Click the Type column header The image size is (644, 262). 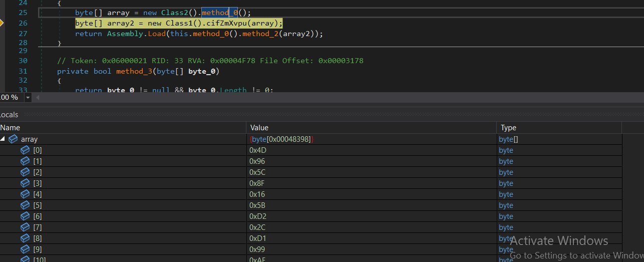click(508, 128)
